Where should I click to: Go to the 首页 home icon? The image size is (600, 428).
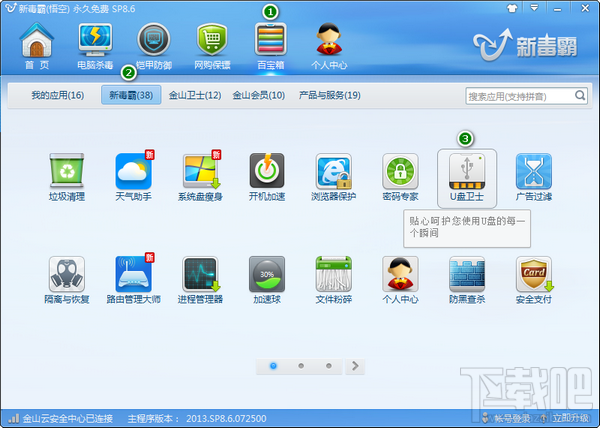(36, 47)
